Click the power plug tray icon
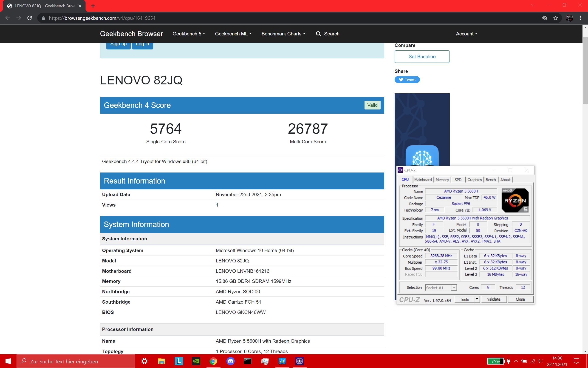This screenshot has width=588, height=368. (508, 361)
